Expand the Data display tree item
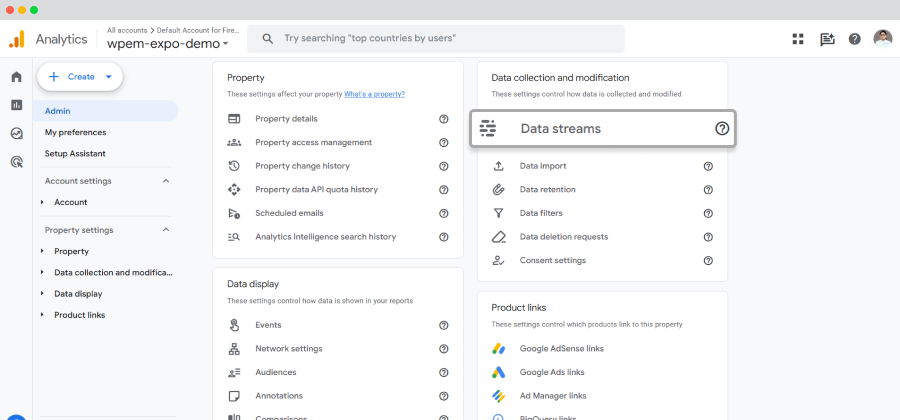The width and height of the screenshot is (900, 420). point(42,294)
